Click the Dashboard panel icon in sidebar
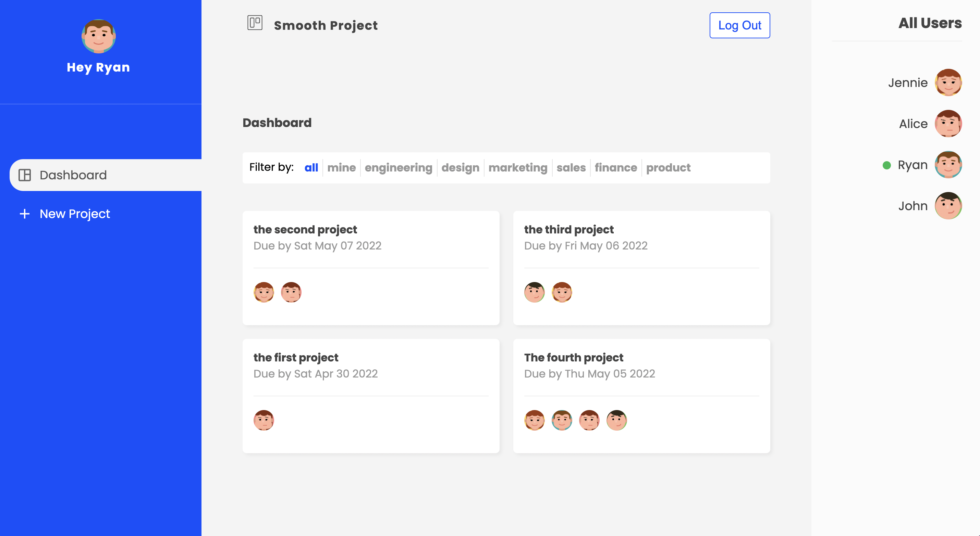This screenshot has height=536, width=980. 25,175
